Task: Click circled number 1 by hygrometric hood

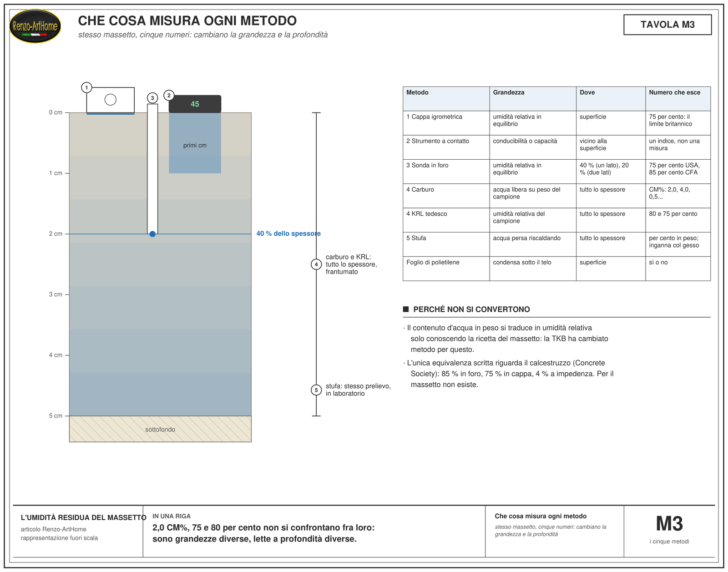Action: point(86,87)
